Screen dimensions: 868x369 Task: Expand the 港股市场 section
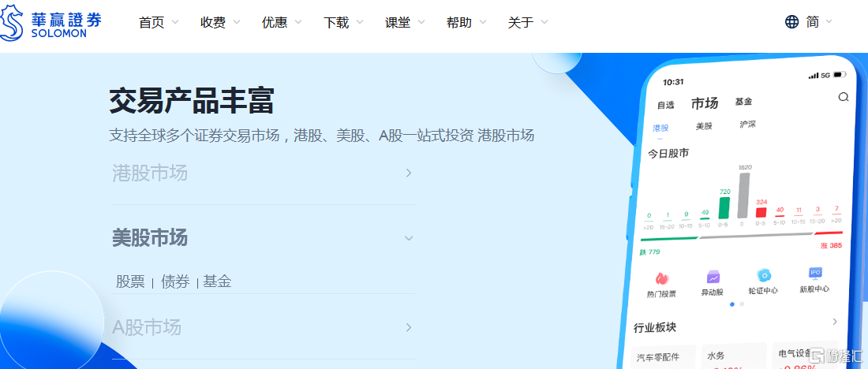tap(264, 173)
